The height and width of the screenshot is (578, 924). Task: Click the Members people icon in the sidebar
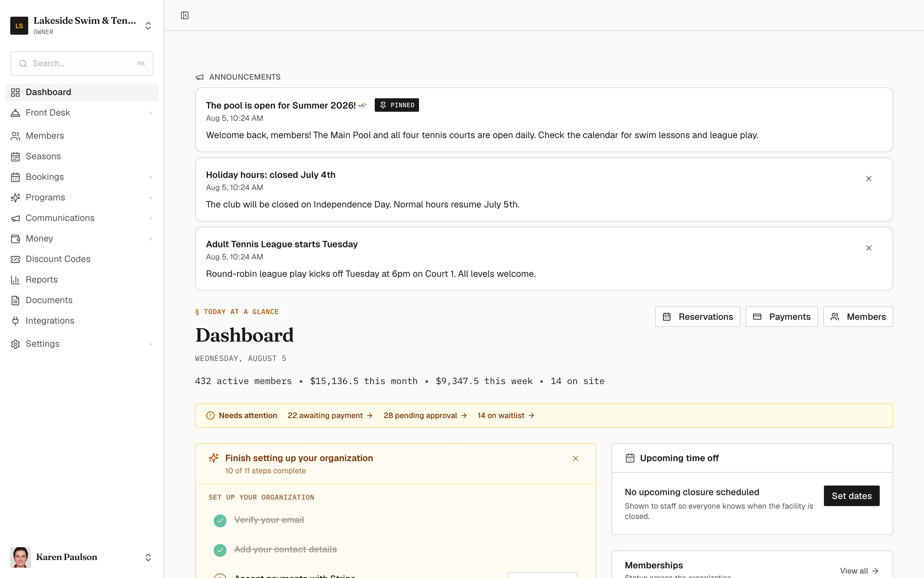click(15, 136)
